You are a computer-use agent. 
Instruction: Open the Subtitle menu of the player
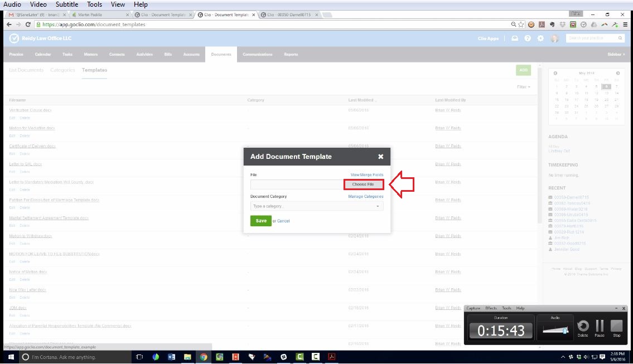(x=66, y=4)
